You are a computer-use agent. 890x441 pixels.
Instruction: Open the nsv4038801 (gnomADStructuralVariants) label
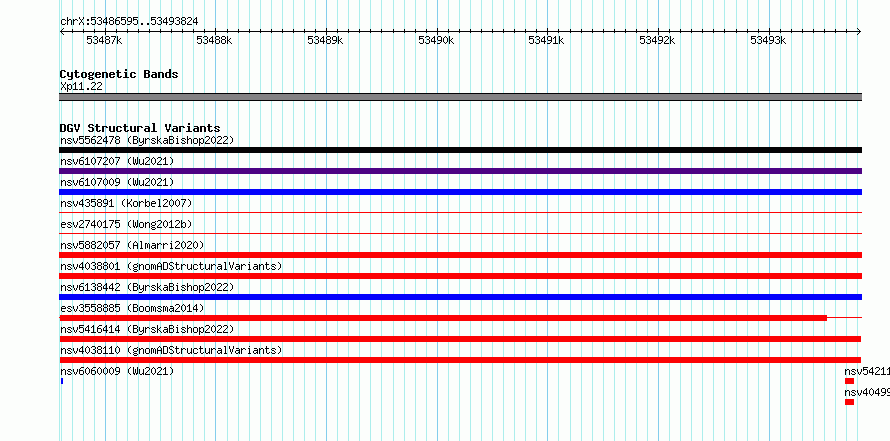pos(171,266)
